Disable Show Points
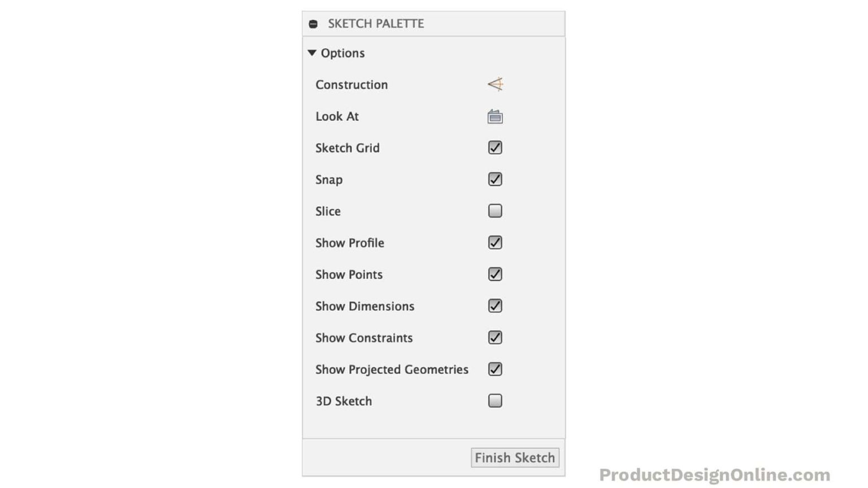Screen dimensions: 868x488 [x=494, y=274]
